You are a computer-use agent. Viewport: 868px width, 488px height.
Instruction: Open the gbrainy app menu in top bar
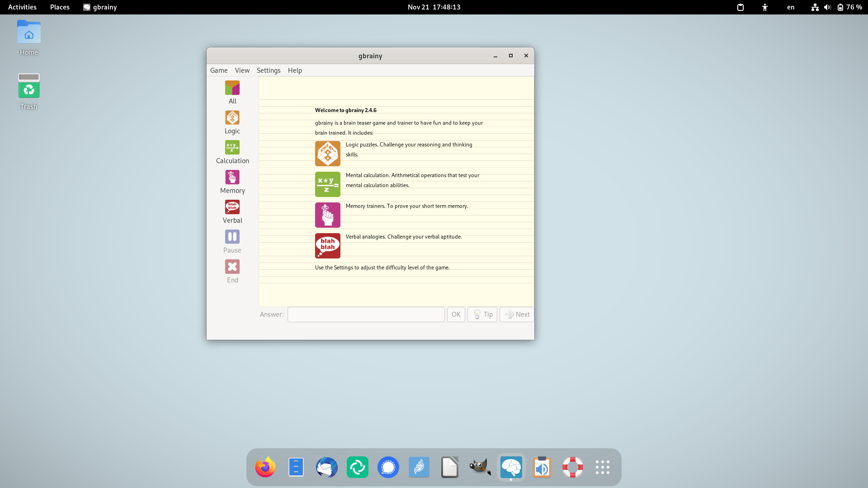point(100,7)
